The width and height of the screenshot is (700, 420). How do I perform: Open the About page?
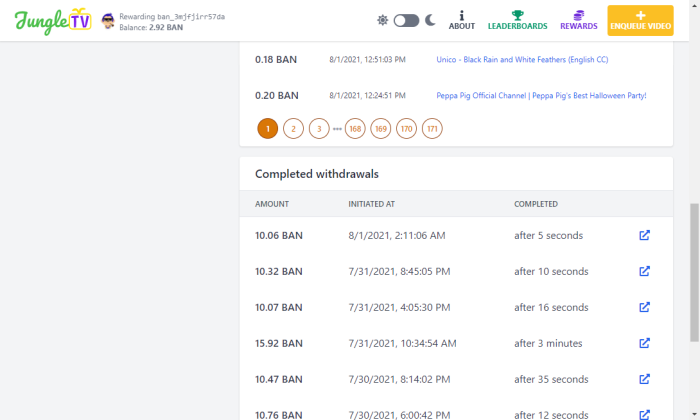[462, 21]
